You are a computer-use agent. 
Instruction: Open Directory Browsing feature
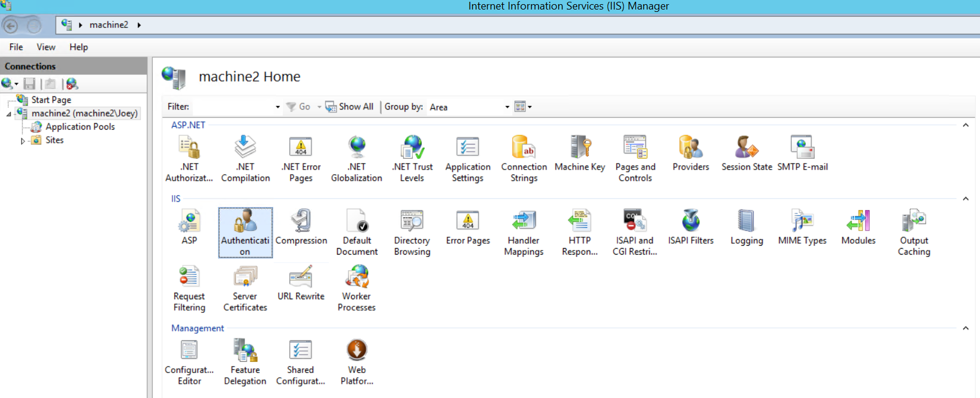click(x=412, y=233)
